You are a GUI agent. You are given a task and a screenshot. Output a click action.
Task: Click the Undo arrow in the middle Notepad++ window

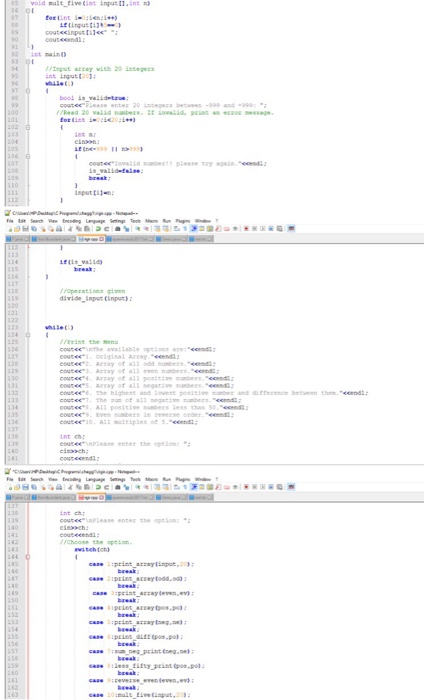coord(98,229)
